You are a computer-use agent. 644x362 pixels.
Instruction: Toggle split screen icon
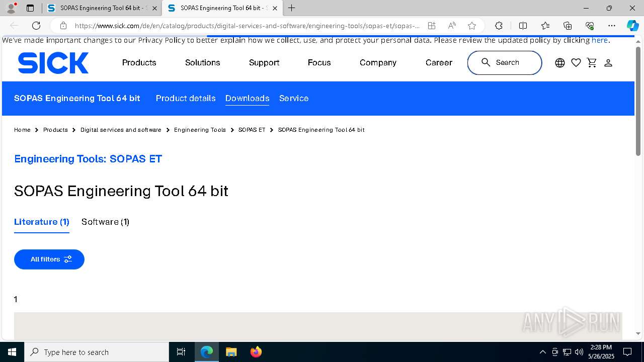pyautogui.click(x=523, y=26)
